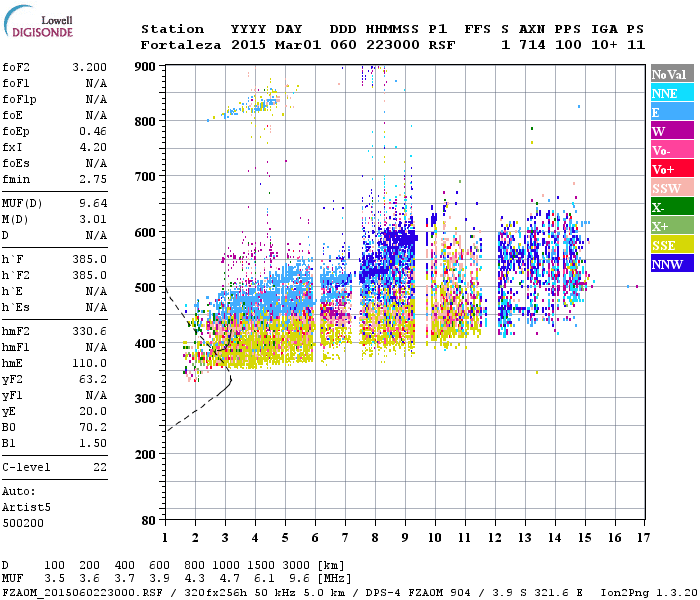Select the X- dark green legend swatch
Screen dimensions: 700x600
tap(672, 207)
